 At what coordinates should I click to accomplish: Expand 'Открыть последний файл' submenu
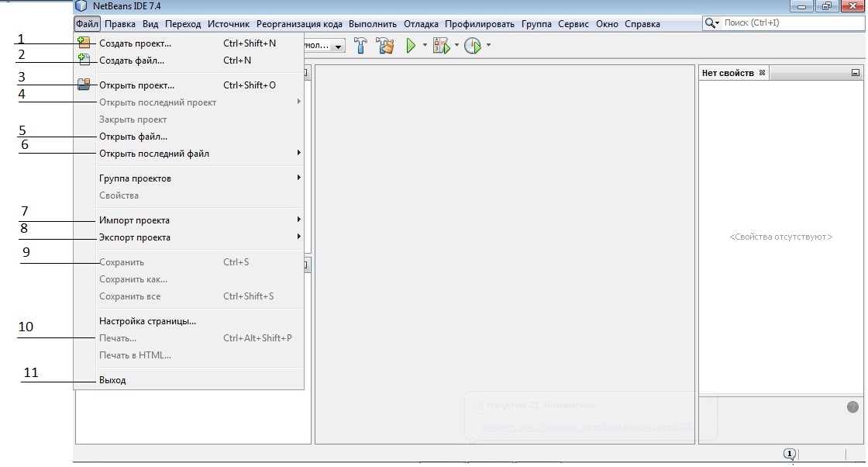[x=299, y=153]
